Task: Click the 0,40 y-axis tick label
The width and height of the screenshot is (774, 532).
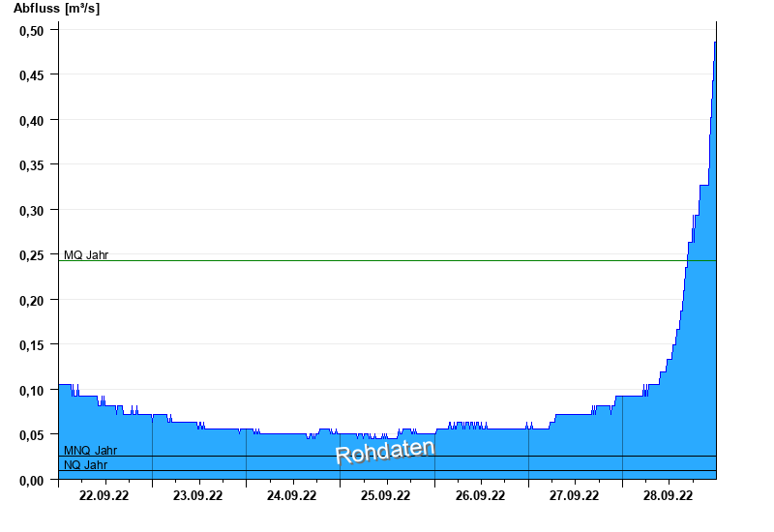Action: coord(33,120)
